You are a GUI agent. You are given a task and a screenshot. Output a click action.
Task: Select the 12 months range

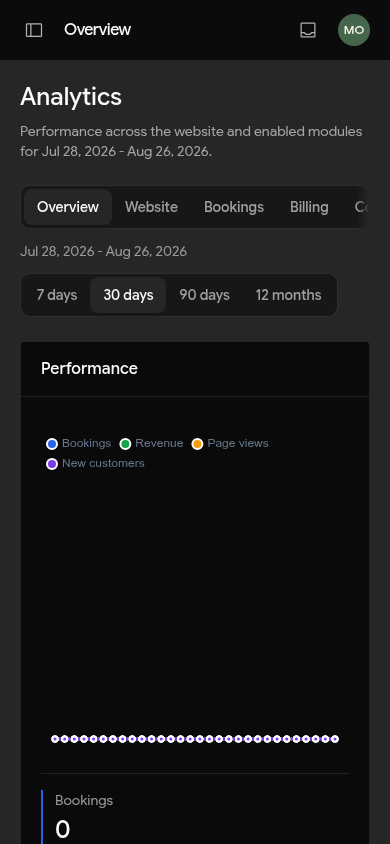tap(288, 295)
